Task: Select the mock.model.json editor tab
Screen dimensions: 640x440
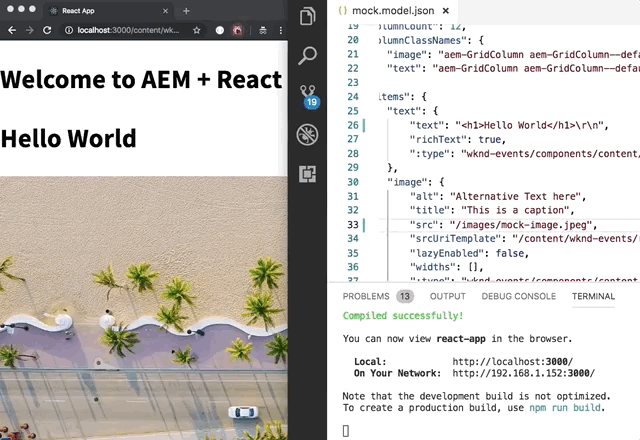Action: tap(393, 11)
